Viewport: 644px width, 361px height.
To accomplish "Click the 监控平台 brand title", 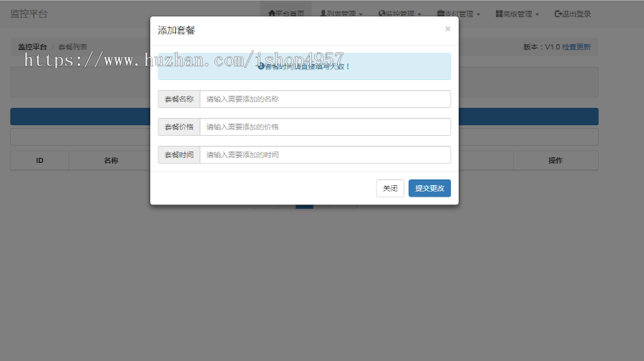I will click(x=29, y=14).
